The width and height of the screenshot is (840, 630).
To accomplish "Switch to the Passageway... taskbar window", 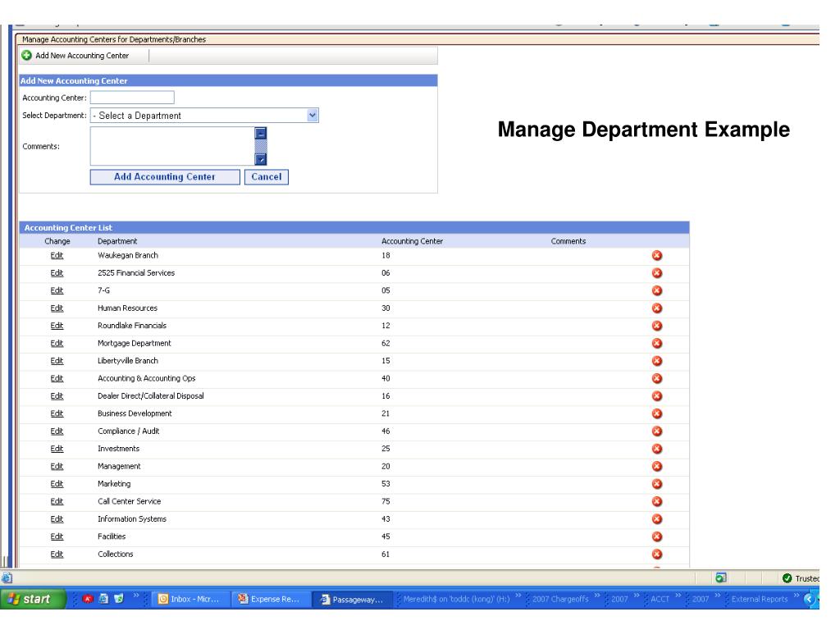I will pyautogui.click(x=353, y=599).
